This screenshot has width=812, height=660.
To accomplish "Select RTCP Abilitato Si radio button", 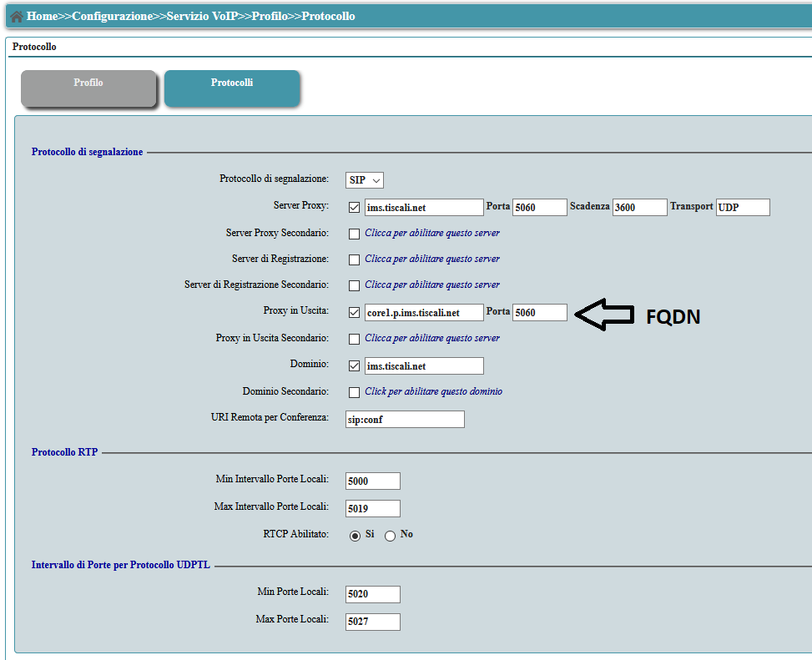I will pos(355,536).
